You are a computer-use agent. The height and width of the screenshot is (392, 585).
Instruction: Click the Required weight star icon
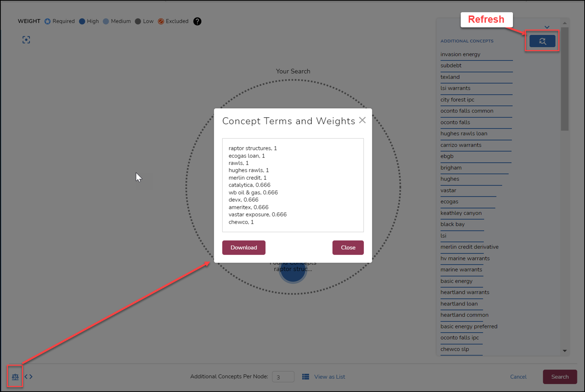pos(48,21)
